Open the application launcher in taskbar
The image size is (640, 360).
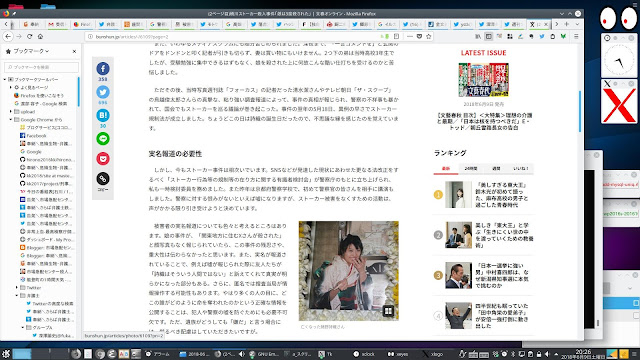point(5,354)
